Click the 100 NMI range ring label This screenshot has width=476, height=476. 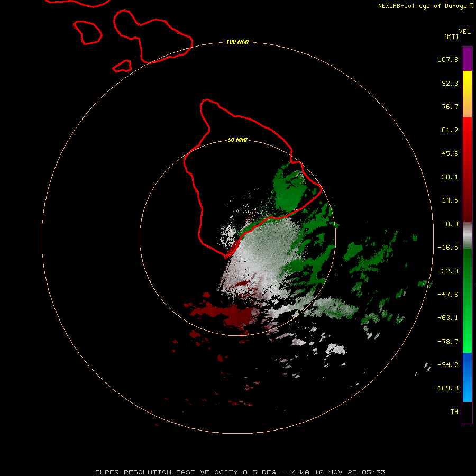pyautogui.click(x=237, y=42)
